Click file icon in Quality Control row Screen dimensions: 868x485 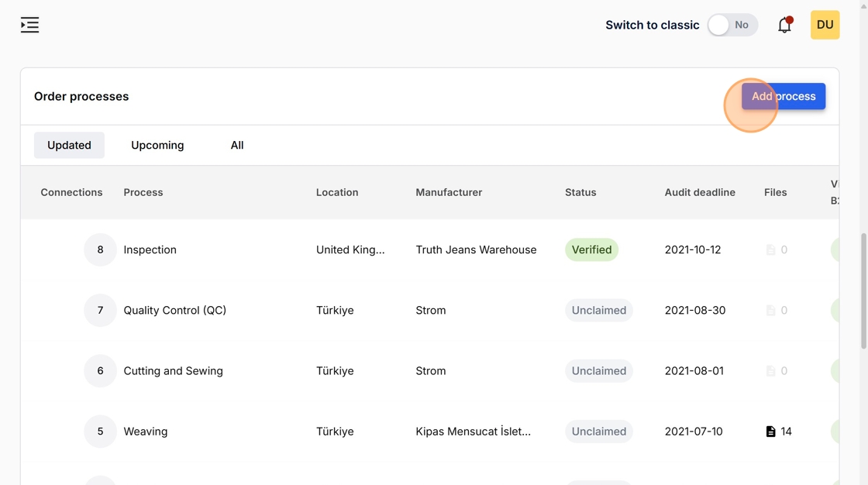[770, 311]
